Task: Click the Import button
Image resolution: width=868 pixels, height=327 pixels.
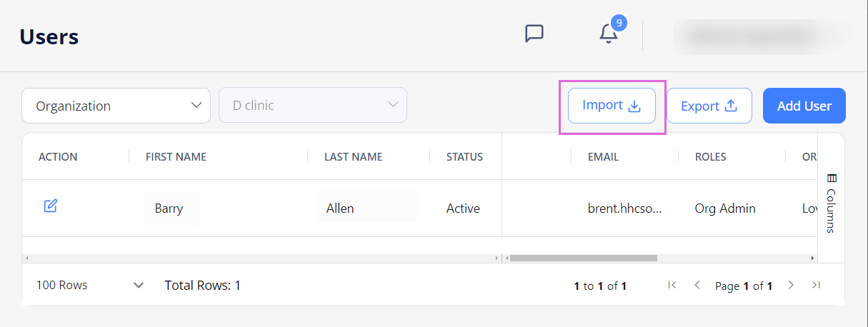Action: [612, 106]
